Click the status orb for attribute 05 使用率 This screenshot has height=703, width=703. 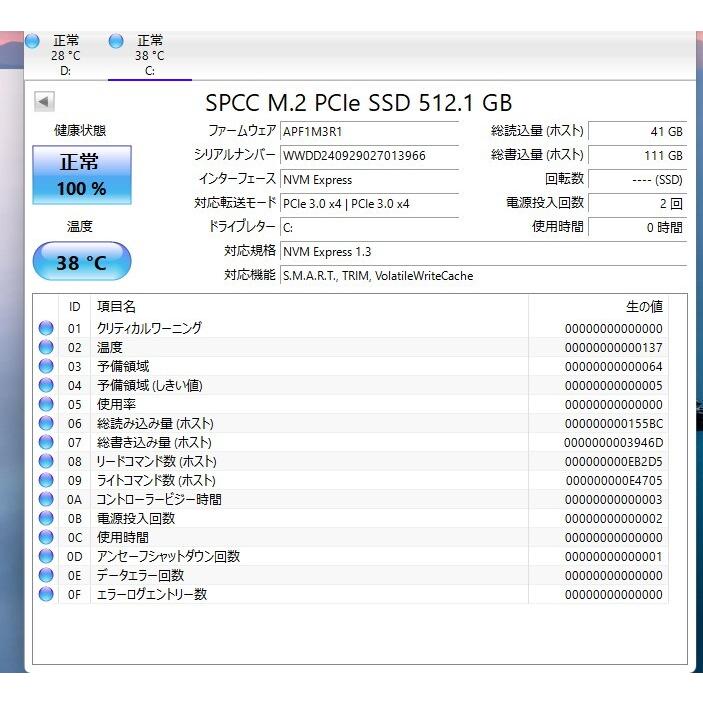pos(46,404)
